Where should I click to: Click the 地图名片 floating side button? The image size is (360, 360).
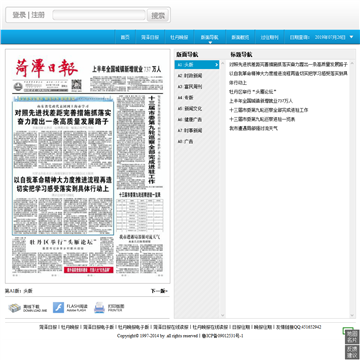pos(352,337)
